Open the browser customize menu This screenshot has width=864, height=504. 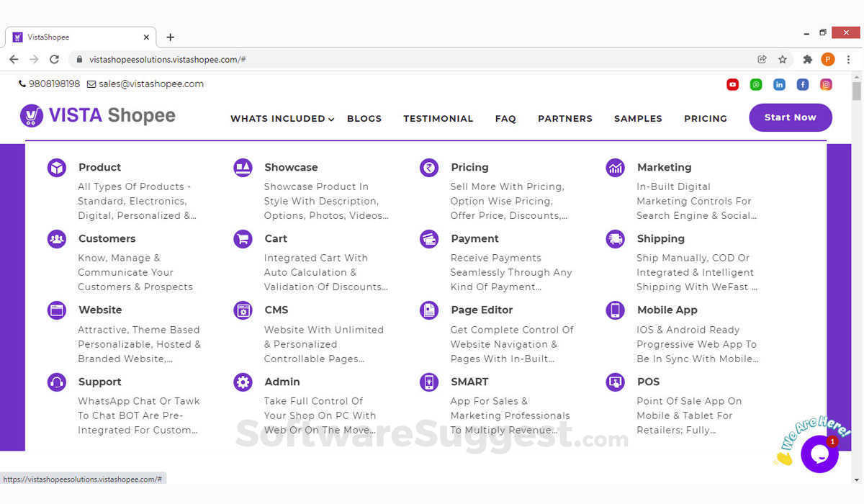coord(849,60)
